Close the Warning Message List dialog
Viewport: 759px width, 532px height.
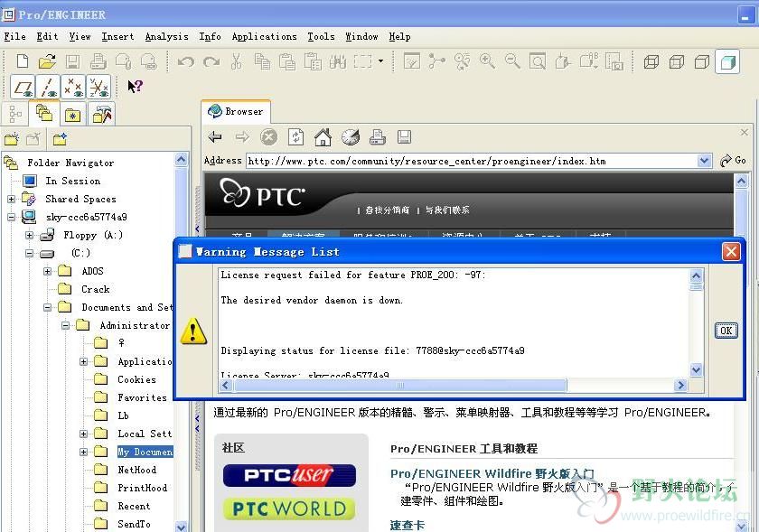[x=731, y=252]
